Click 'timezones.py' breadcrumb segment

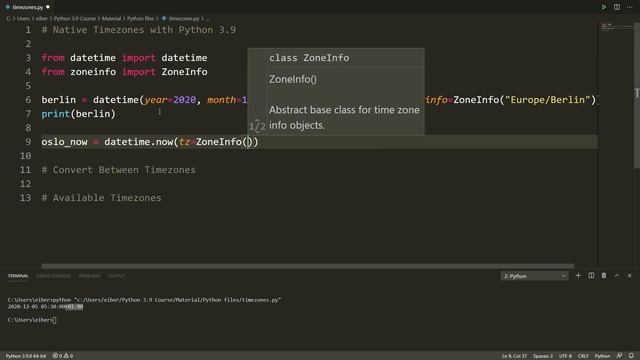tap(184, 18)
